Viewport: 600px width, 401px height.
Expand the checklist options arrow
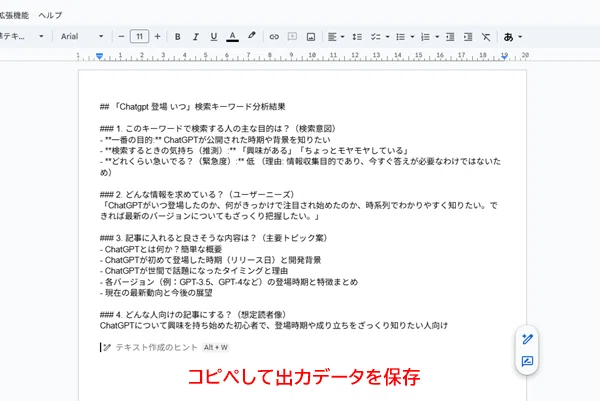387,37
